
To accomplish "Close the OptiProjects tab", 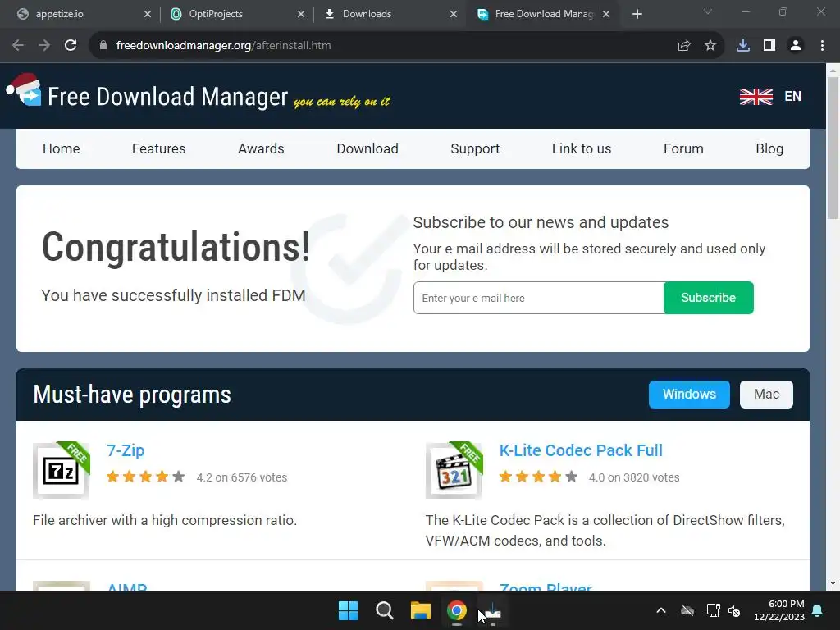I will (301, 15).
